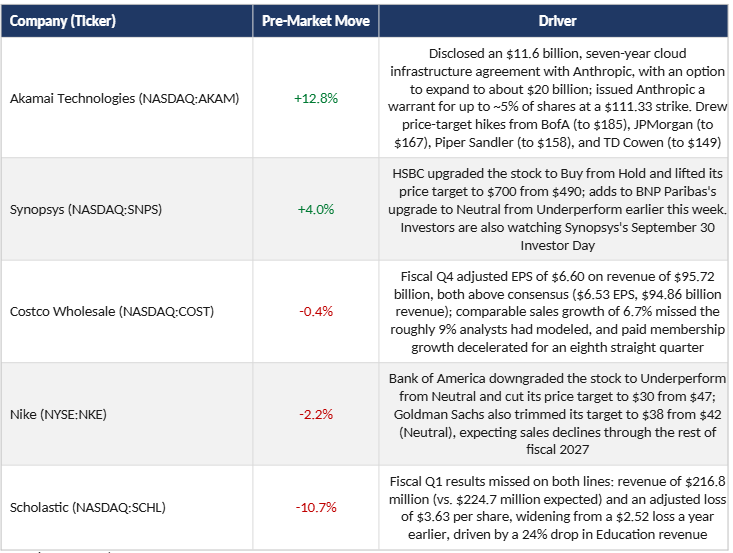Click the +12.8% pre-market move value
The image size is (733, 553).
coord(316,98)
